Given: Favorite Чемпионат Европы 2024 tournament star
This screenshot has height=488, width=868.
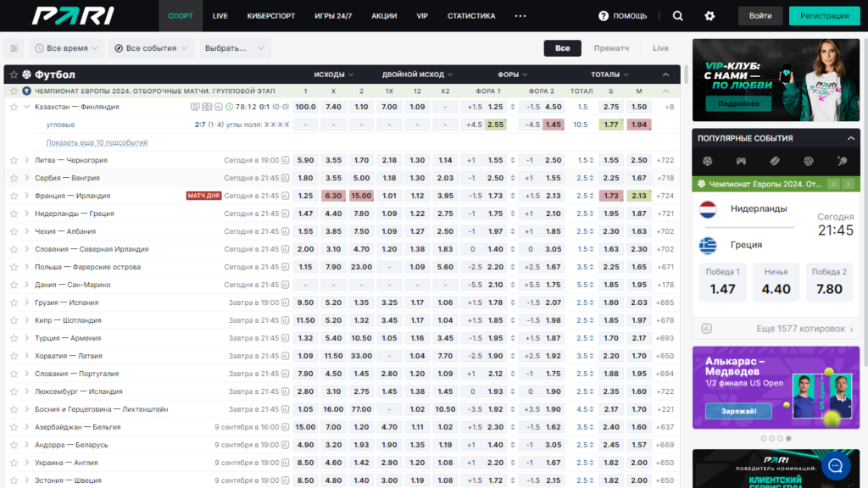Looking at the screenshot, I should point(14,91).
